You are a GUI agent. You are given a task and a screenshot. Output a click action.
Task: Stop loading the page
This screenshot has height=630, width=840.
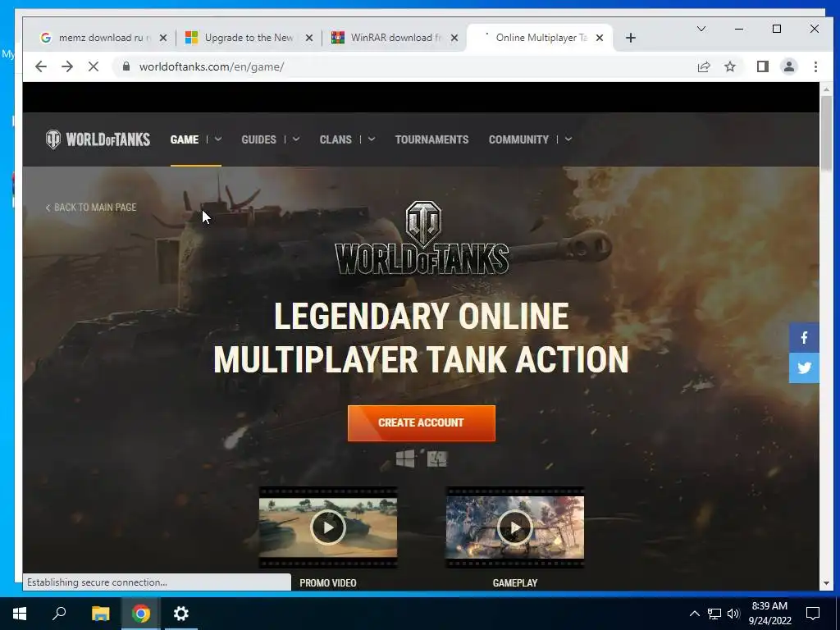(x=94, y=66)
